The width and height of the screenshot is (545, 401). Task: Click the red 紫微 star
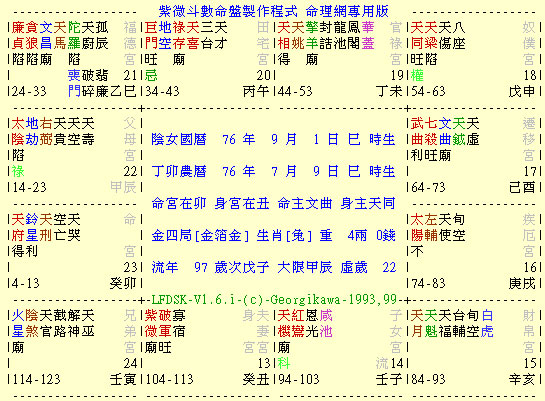click(x=151, y=323)
